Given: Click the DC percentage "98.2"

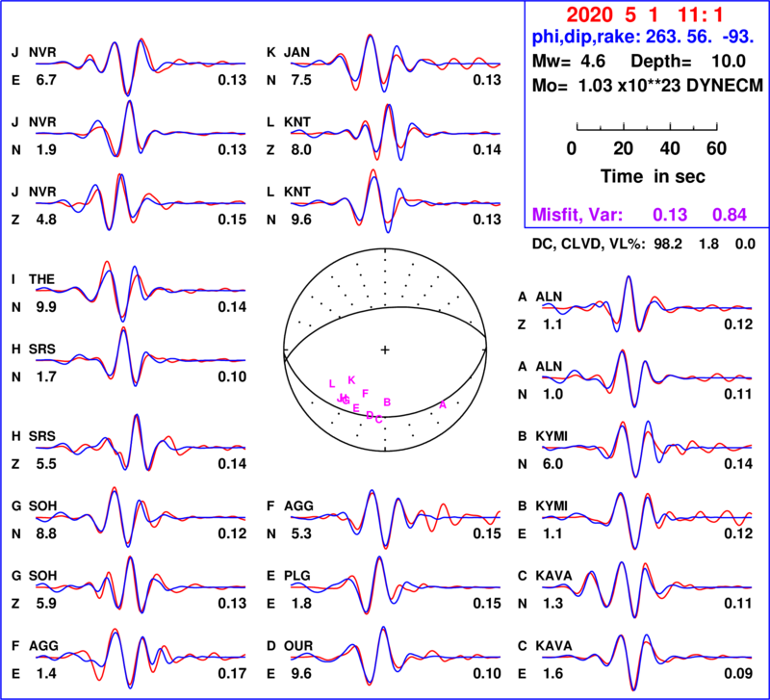Looking at the screenshot, I should click(667, 245).
